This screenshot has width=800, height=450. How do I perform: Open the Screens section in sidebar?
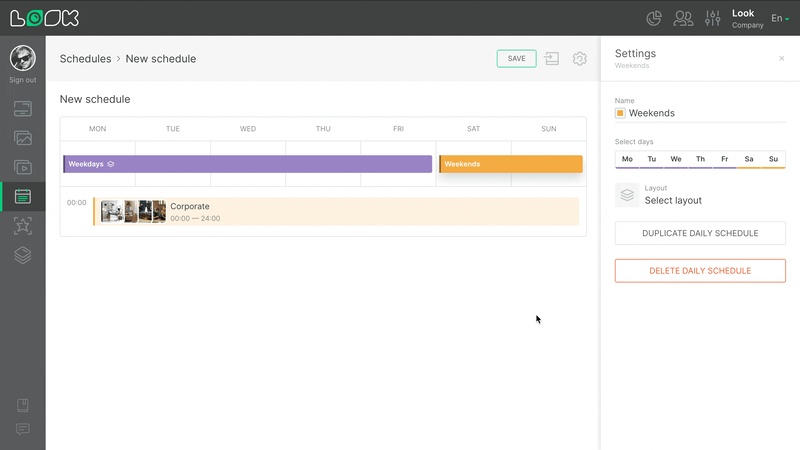tap(23, 108)
